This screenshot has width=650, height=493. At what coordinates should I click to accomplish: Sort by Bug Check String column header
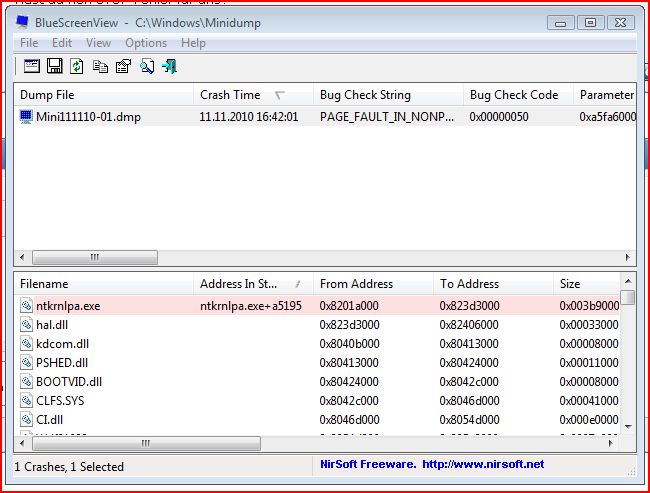(388, 95)
